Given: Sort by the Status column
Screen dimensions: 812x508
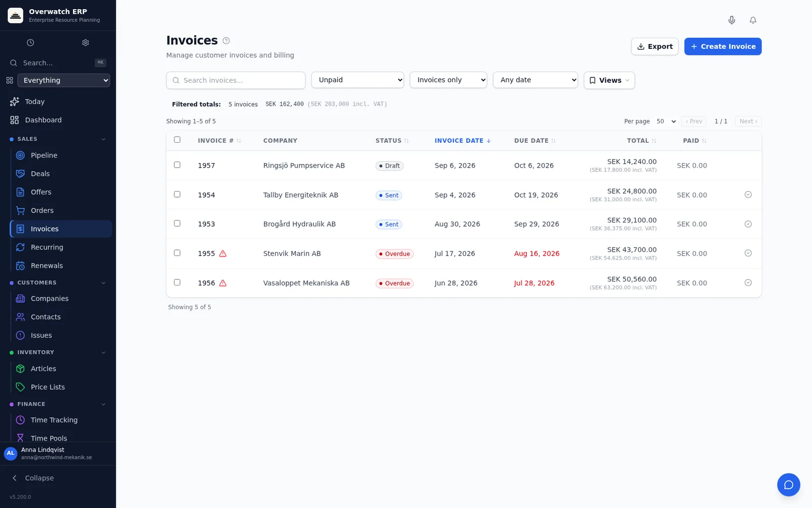Looking at the screenshot, I should pos(392,141).
